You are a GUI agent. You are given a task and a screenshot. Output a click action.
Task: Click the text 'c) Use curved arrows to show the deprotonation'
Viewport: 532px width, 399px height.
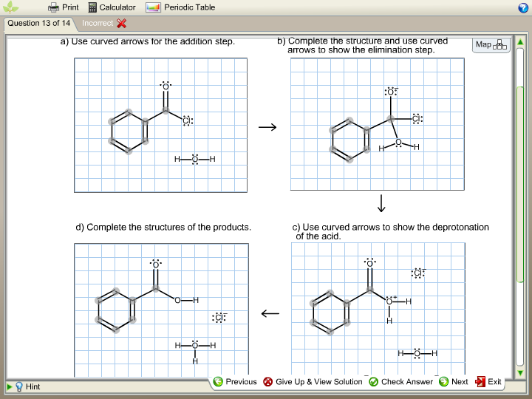pyautogui.click(x=391, y=227)
